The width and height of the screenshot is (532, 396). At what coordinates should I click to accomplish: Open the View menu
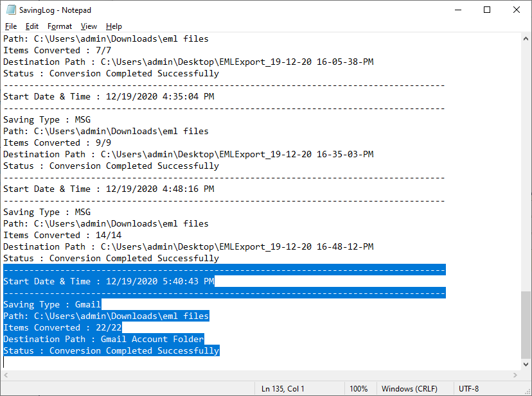[x=89, y=26]
